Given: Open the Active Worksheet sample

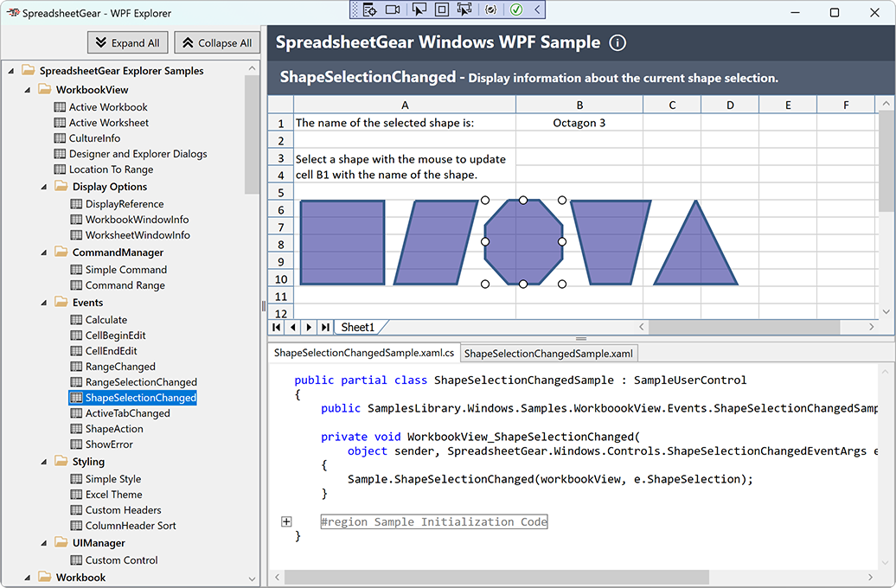Looking at the screenshot, I should click(x=109, y=123).
